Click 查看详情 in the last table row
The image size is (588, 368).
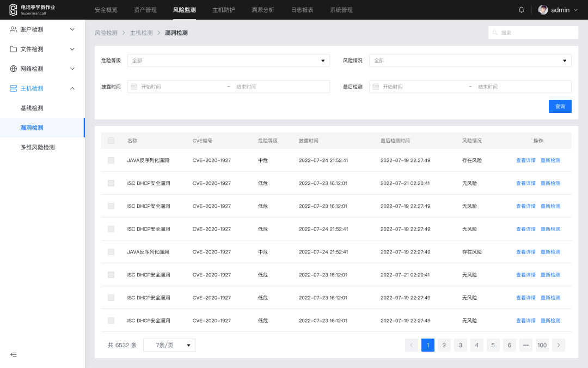coord(526,321)
